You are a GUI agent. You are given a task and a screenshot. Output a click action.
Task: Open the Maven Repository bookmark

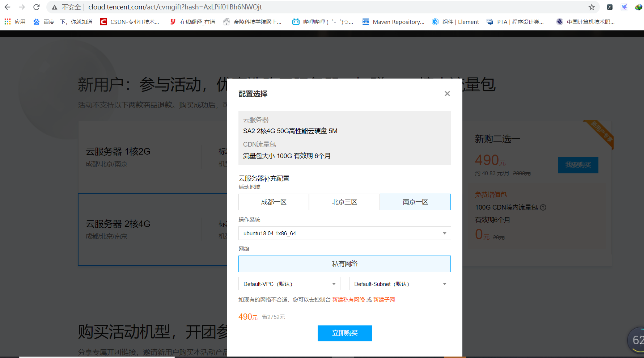pyautogui.click(x=393, y=22)
